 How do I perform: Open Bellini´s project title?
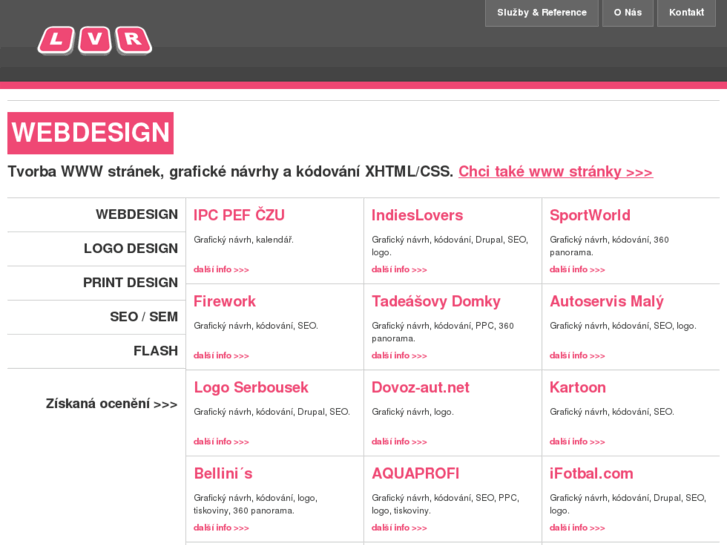coord(223,474)
